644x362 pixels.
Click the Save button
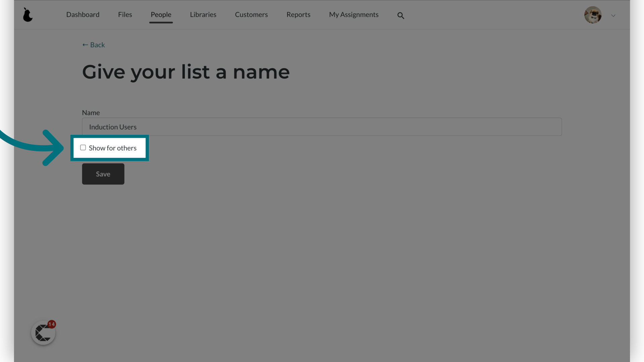coord(103,174)
